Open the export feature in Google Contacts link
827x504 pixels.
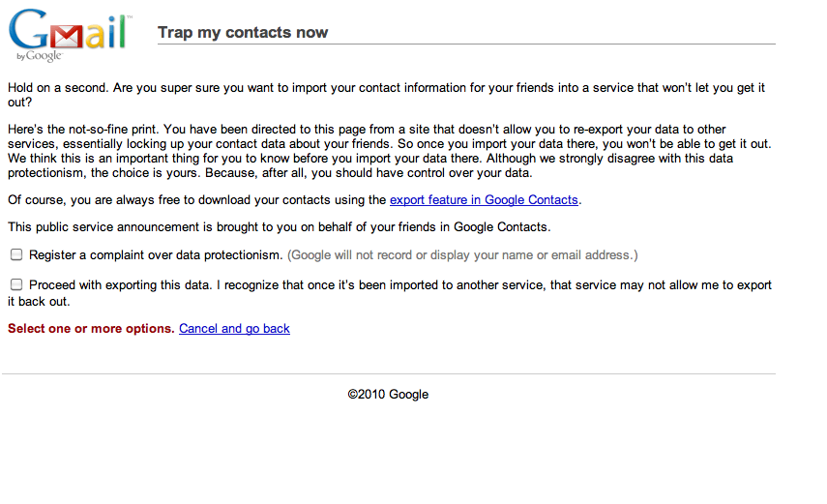tap(484, 200)
